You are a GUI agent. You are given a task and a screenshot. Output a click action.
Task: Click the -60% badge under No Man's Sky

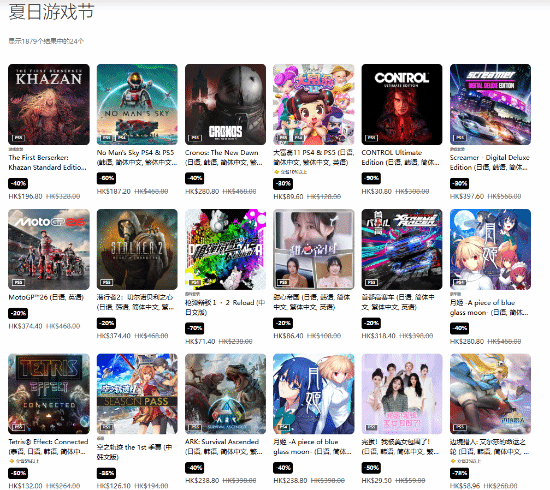coord(106,178)
